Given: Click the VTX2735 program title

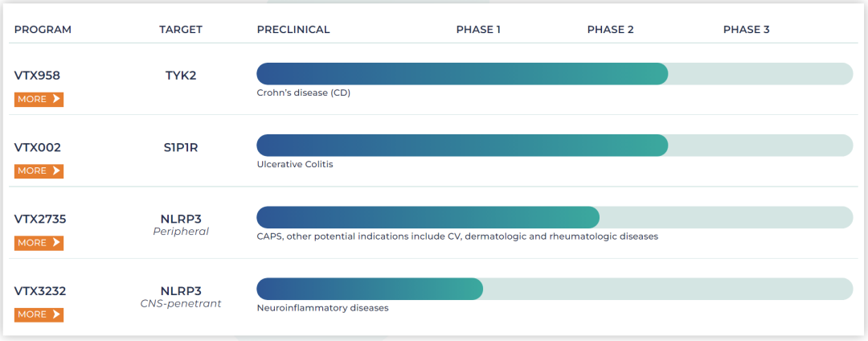Looking at the screenshot, I should (40, 219).
